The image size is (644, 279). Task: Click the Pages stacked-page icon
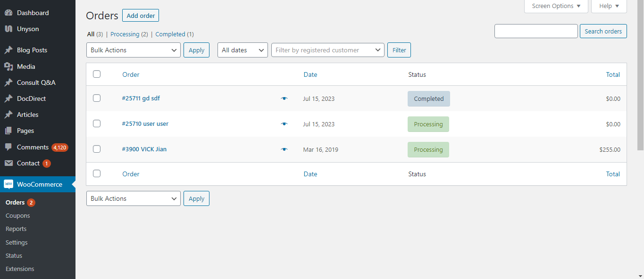pos(9,131)
